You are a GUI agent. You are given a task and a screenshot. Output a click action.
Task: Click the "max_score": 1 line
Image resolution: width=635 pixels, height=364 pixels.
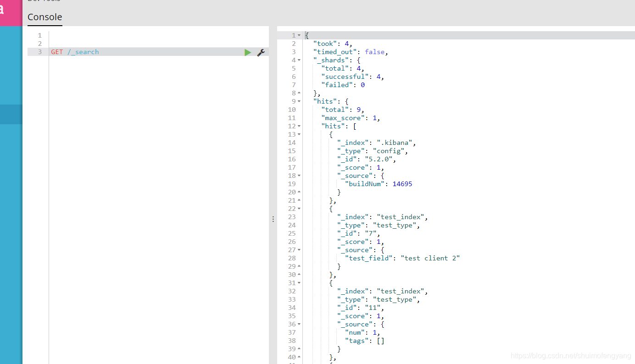(x=351, y=118)
